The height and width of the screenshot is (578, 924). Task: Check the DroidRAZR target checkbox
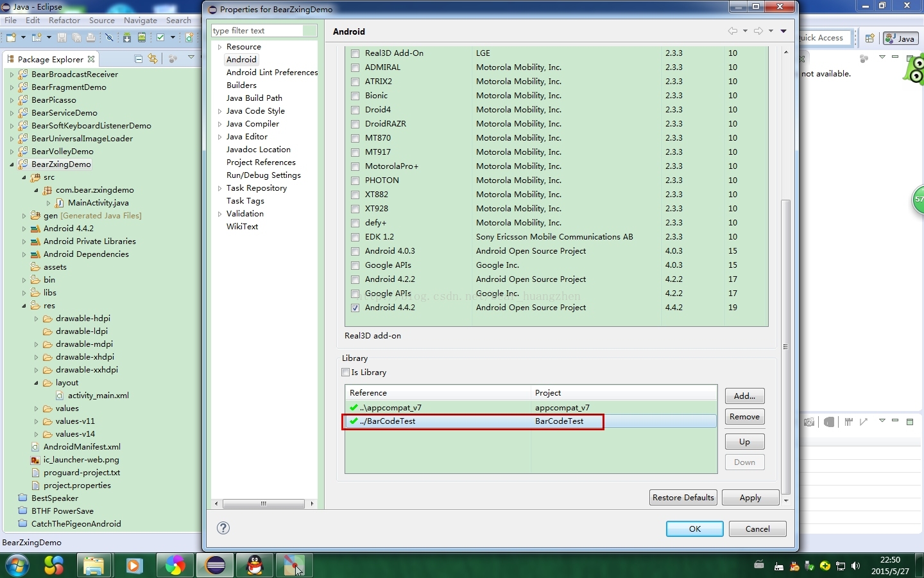355,124
